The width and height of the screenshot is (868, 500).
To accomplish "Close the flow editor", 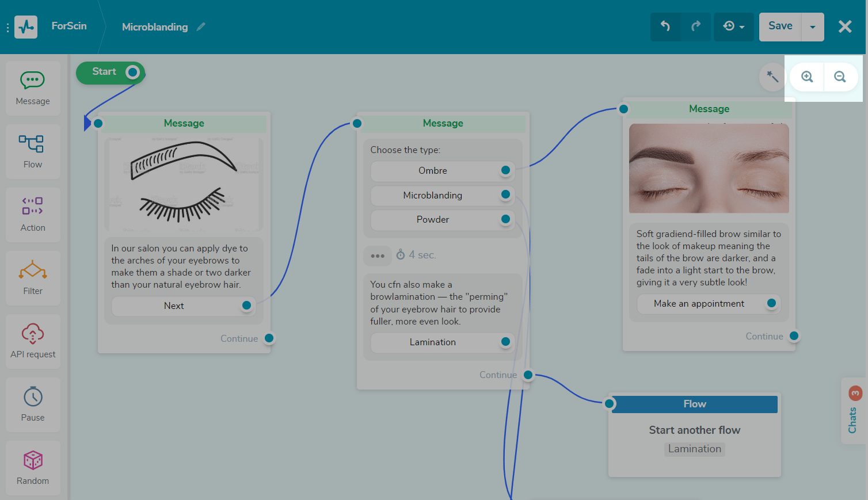I will point(845,26).
